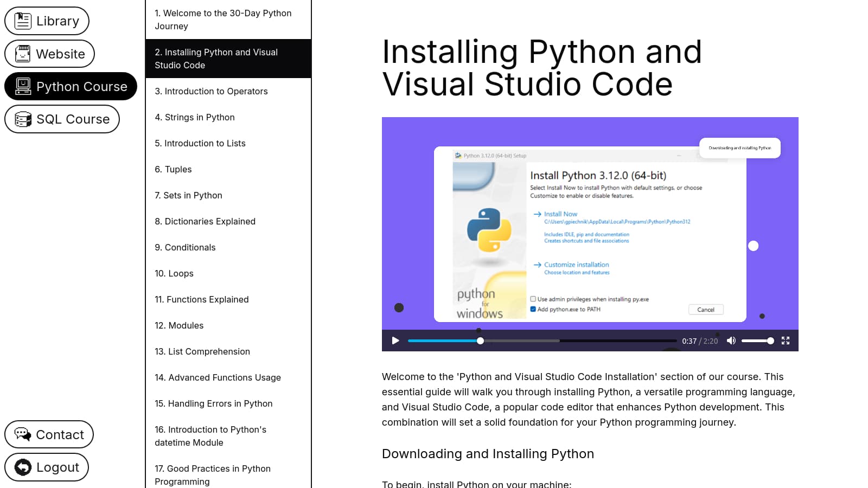
Task: Open lesson 7 Sets in Python
Action: (x=228, y=195)
